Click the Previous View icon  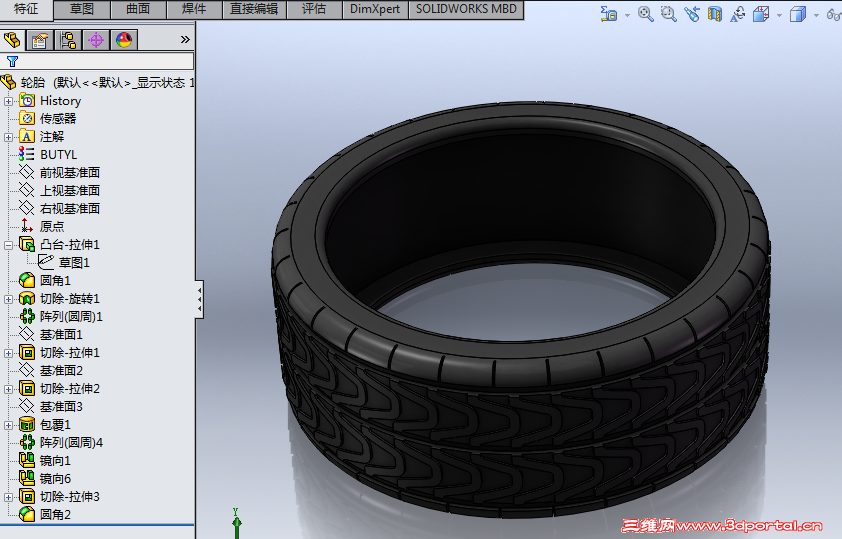point(692,14)
